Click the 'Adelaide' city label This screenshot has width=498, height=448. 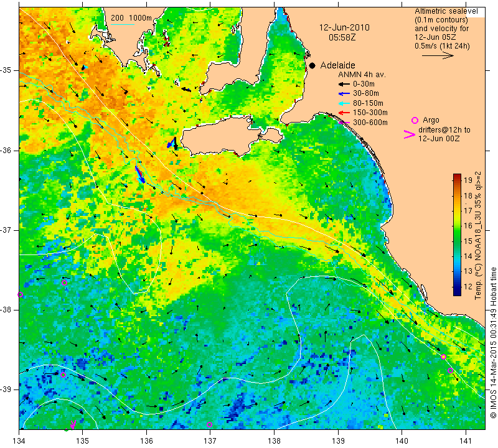[x=337, y=65]
